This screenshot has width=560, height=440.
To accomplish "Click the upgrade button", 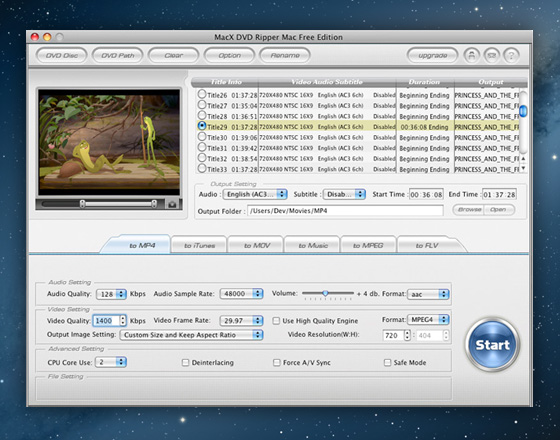I will 432,55.
